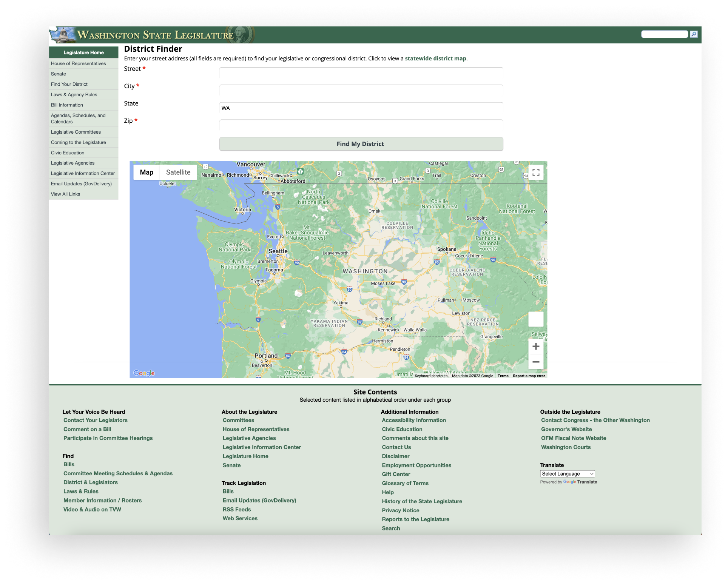This screenshot has width=728, height=584.
Task: Open the statewide district map link
Action: [435, 59]
